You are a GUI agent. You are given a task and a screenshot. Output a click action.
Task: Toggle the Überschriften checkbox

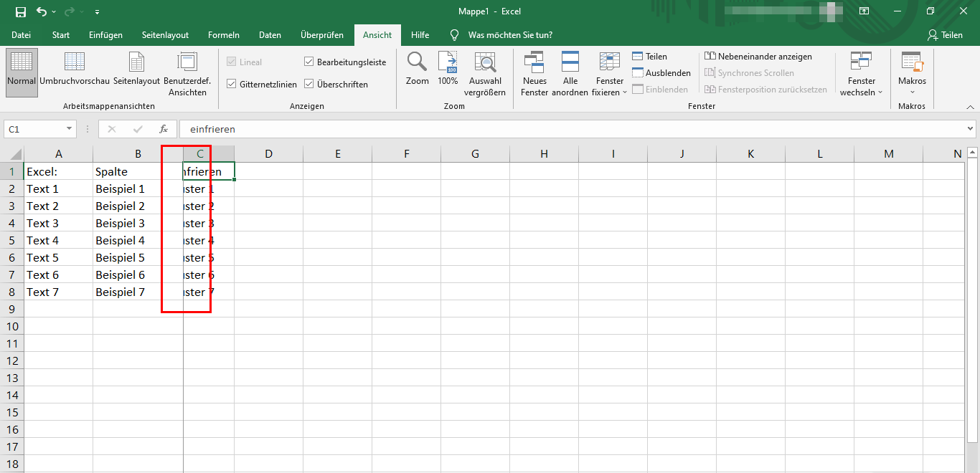click(309, 84)
